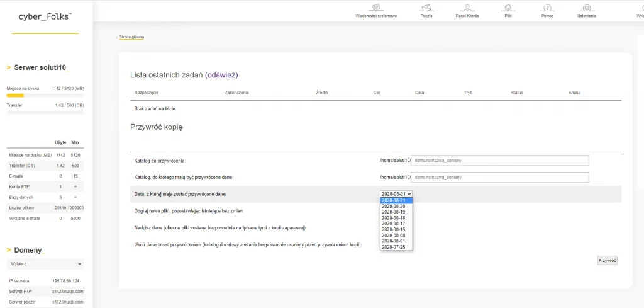
Task: Click the 'Serwer poczty' row in the sidebar
Action: point(45,302)
